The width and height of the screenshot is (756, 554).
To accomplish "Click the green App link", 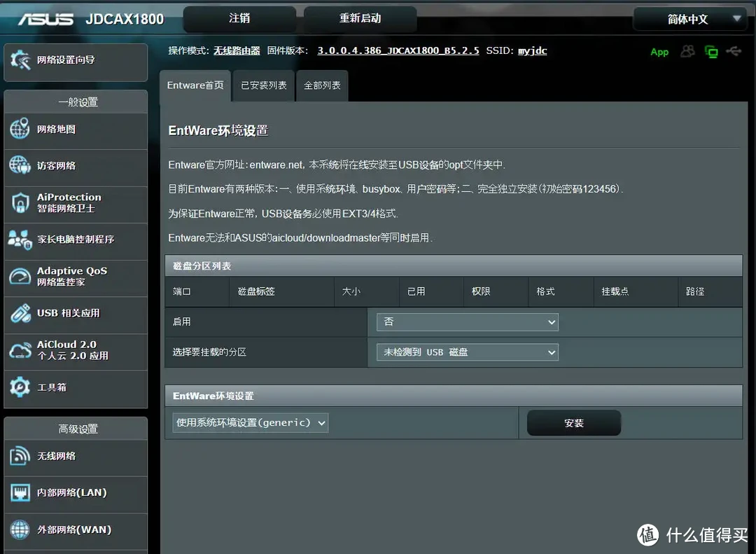I will (659, 52).
